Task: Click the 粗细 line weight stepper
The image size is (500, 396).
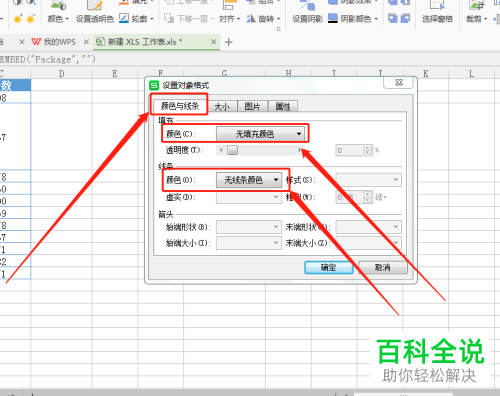Action: point(367,197)
